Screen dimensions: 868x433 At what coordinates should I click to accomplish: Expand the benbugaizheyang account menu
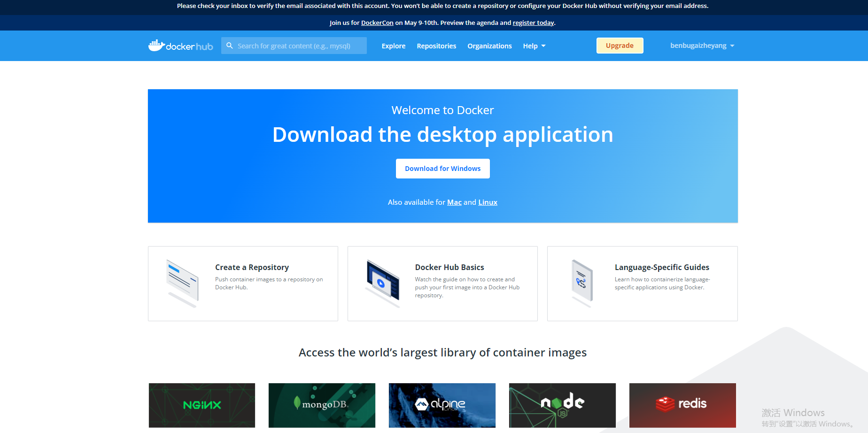[x=702, y=46]
